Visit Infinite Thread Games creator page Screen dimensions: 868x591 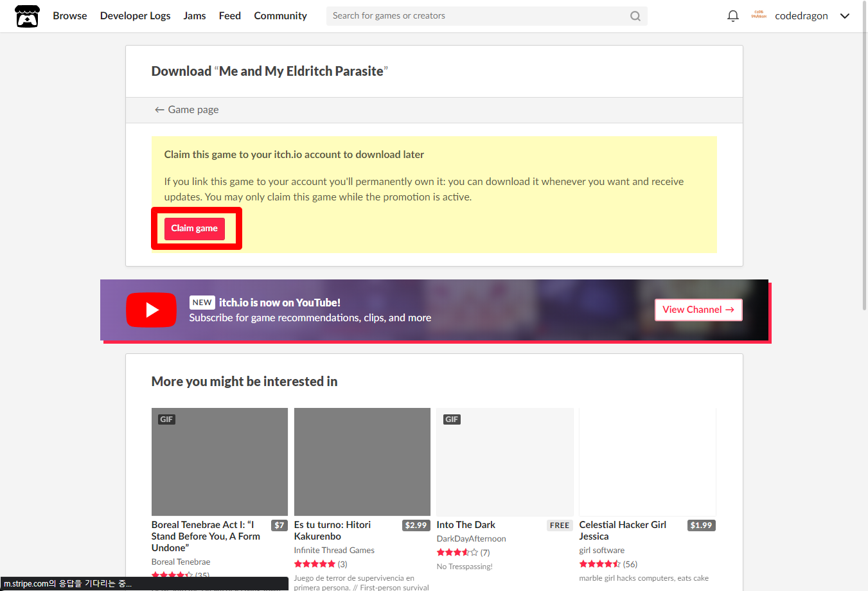click(x=334, y=551)
